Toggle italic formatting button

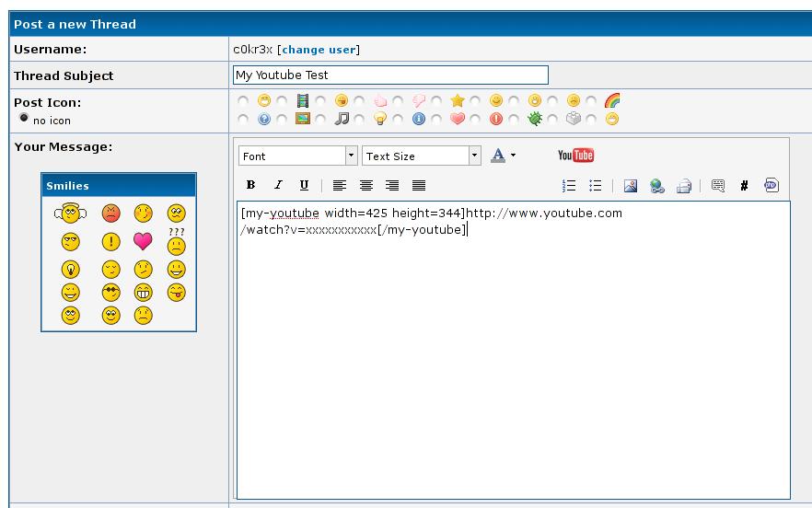(x=278, y=185)
